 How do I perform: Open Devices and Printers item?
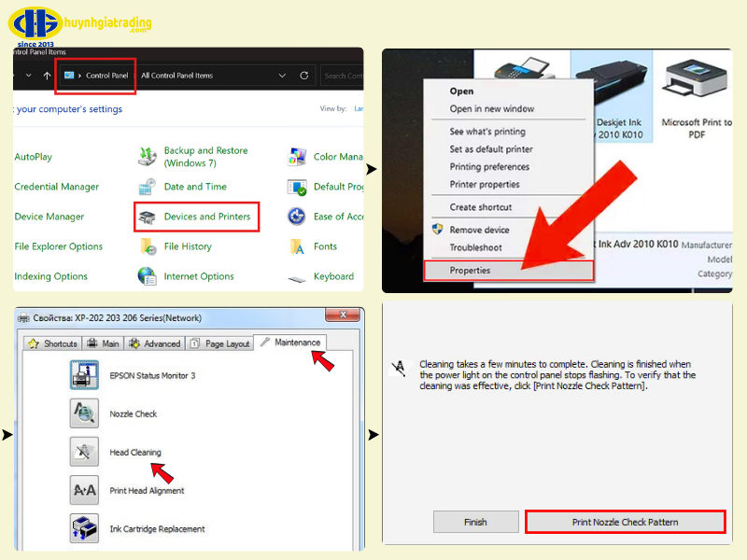[206, 217]
